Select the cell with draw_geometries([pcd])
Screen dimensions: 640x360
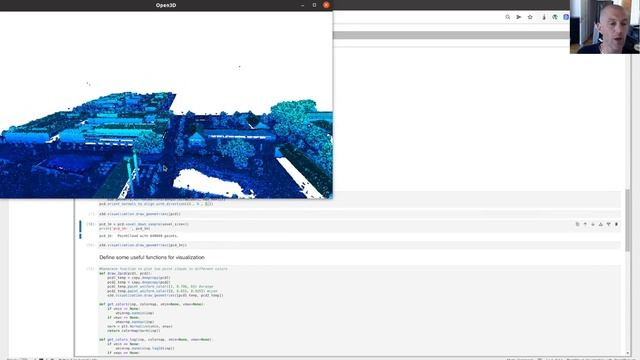359,214
